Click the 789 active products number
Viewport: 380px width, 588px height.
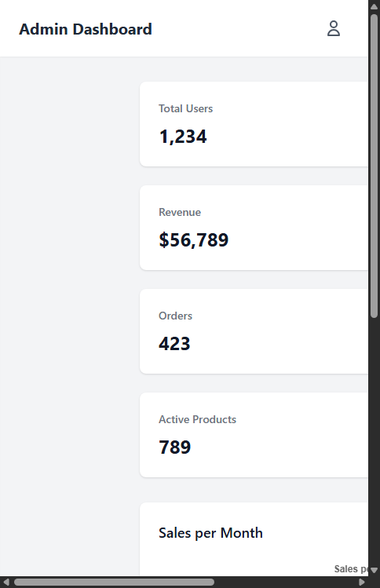click(x=175, y=447)
